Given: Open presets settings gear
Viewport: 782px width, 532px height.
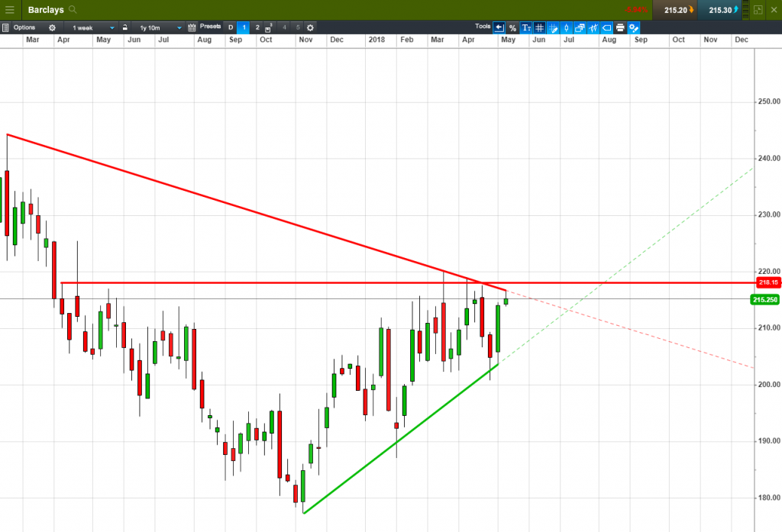Looking at the screenshot, I should point(310,28).
